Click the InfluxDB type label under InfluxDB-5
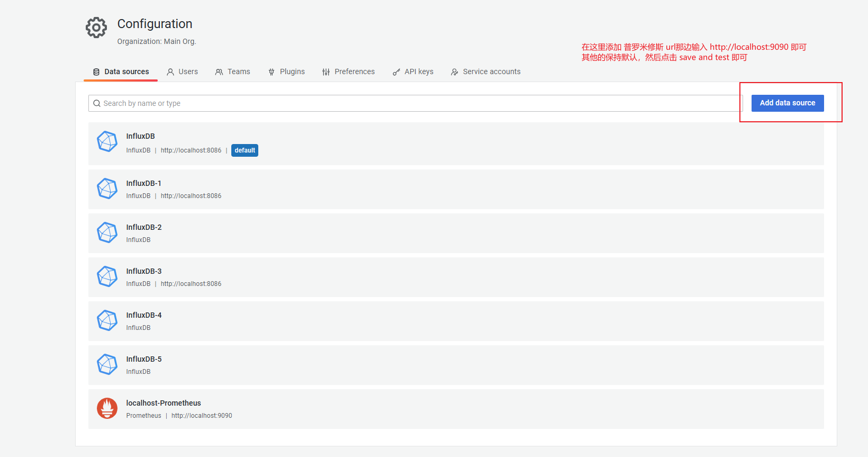This screenshot has height=457, width=868. [138, 372]
